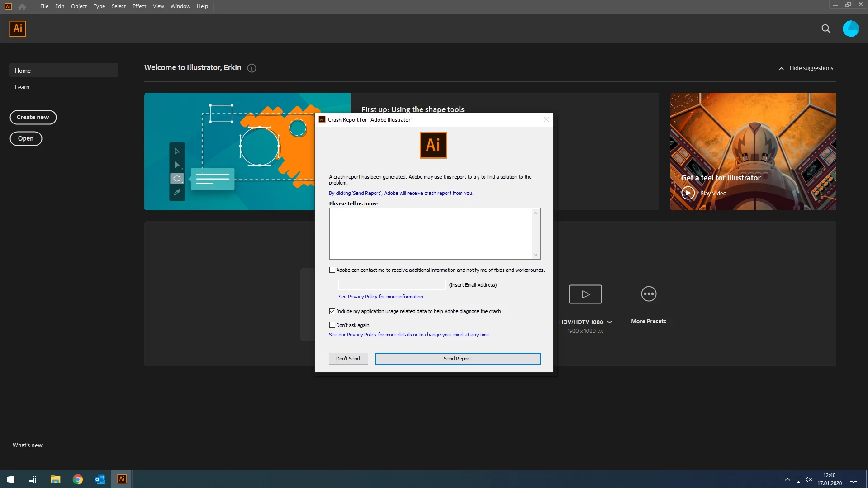Viewport: 868px width, 488px height.
Task: Click the Send Report button
Action: (x=457, y=359)
